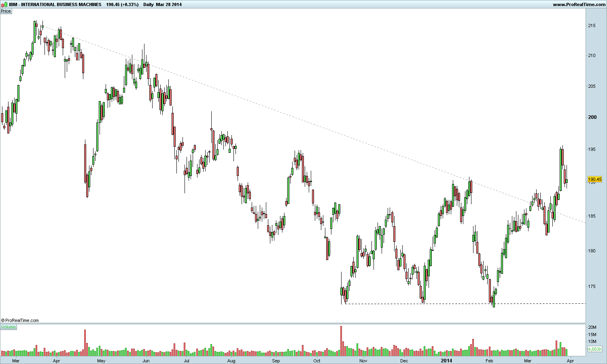Image resolution: width=607 pixels, height=364 pixels.
Task: Click the candlestick chart icon beside IBM title
Action: point(4,4)
